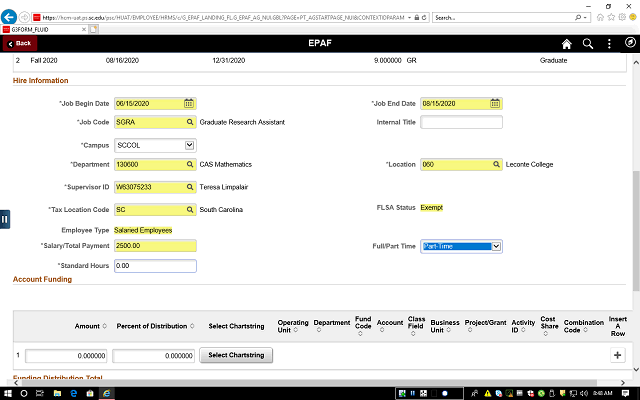Sort by Operating Unit column header
Screen dimensions: 640x400
pos(293,326)
